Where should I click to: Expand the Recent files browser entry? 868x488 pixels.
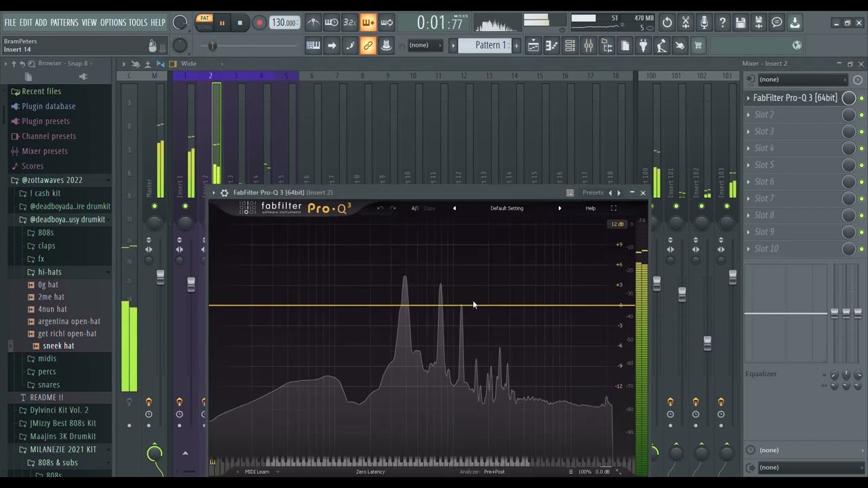[x=41, y=91]
